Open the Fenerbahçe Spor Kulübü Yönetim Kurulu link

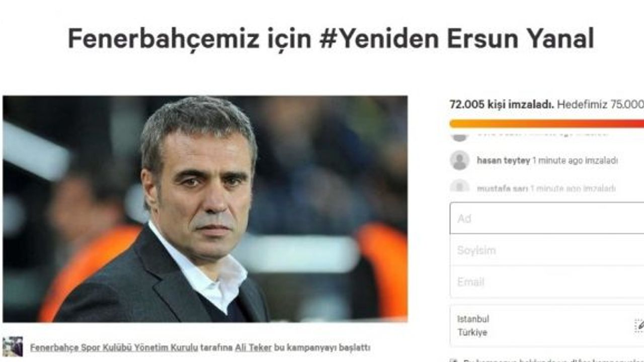114,347
